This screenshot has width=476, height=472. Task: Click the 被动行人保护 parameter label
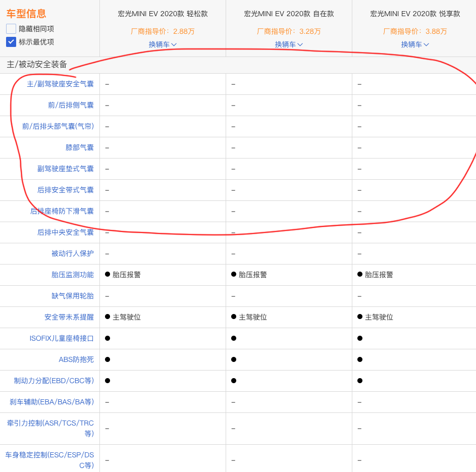tap(72, 253)
